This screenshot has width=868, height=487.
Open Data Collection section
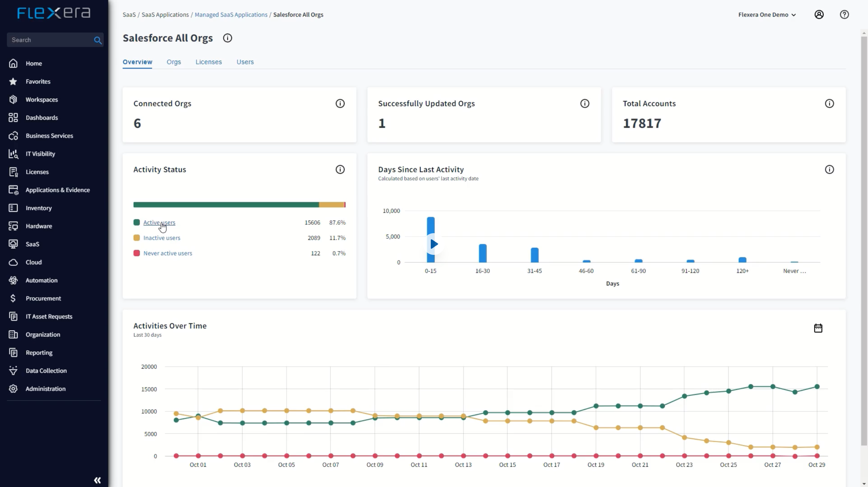point(46,371)
